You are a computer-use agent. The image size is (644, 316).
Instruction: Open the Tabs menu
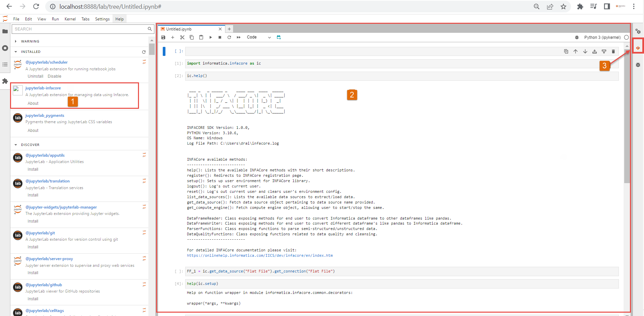(x=85, y=19)
